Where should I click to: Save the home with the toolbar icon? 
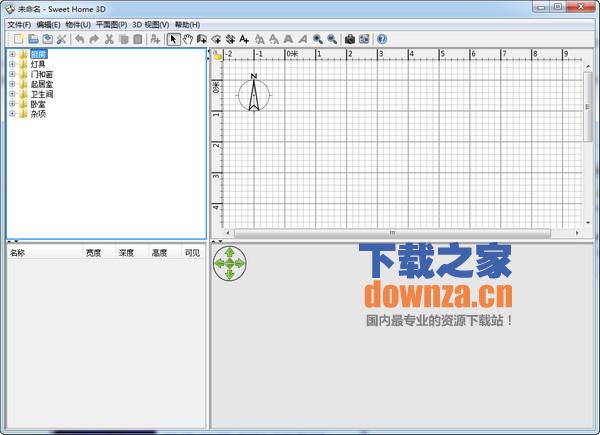(x=47, y=39)
